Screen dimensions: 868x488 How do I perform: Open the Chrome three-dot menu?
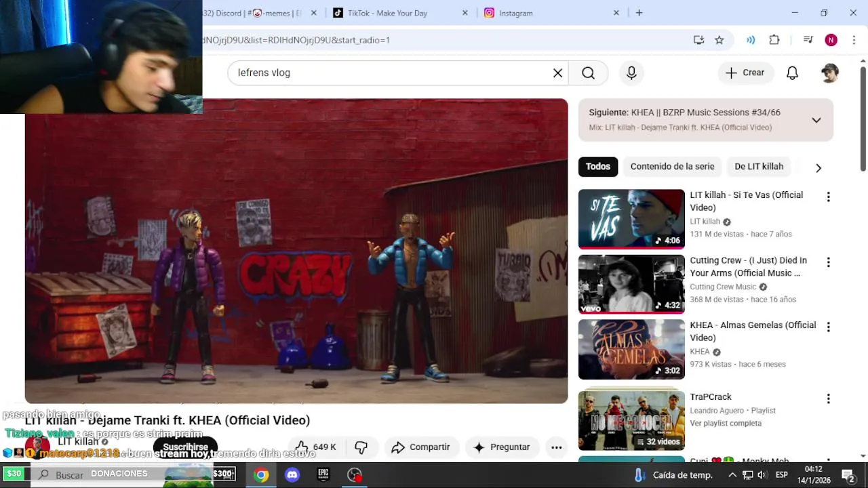point(853,40)
